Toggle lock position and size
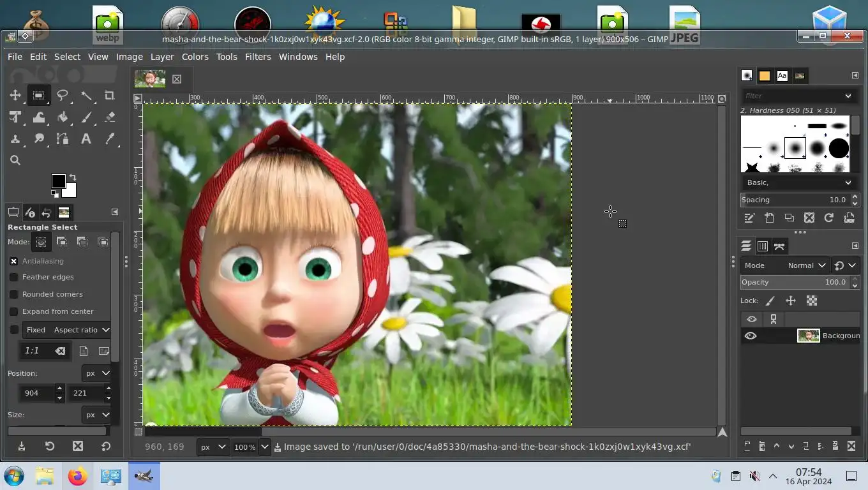868x490 pixels. [x=791, y=301]
